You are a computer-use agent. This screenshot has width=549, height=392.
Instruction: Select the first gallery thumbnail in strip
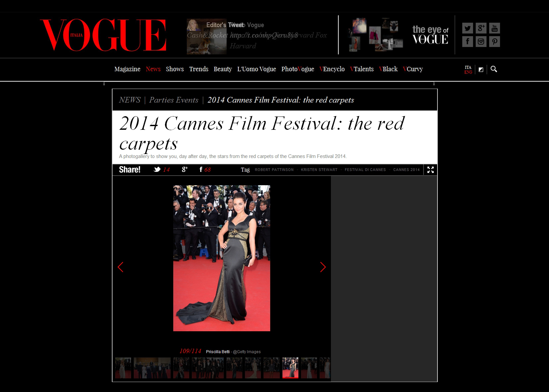click(x=123, y=368)
